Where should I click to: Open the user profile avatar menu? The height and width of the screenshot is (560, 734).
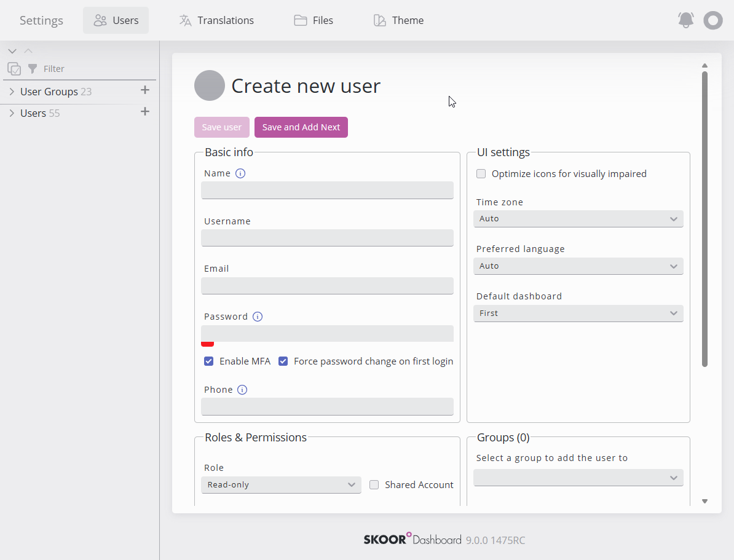point(712,20)
